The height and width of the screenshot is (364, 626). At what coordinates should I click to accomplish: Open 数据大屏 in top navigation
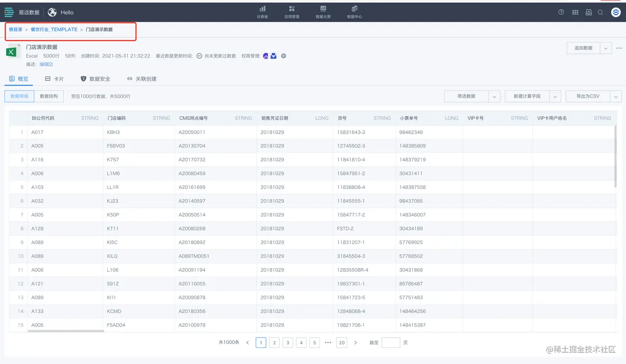click(x=323, y=12)
